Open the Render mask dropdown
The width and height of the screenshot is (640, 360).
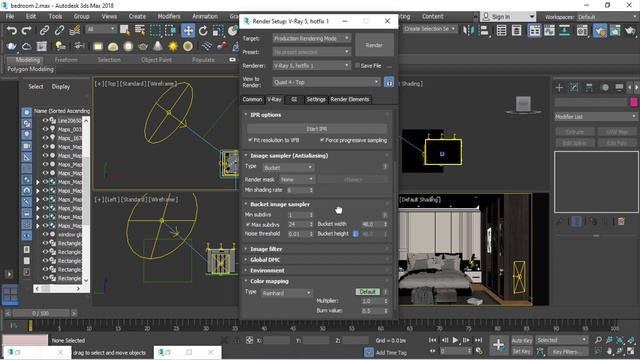[297, 179]
